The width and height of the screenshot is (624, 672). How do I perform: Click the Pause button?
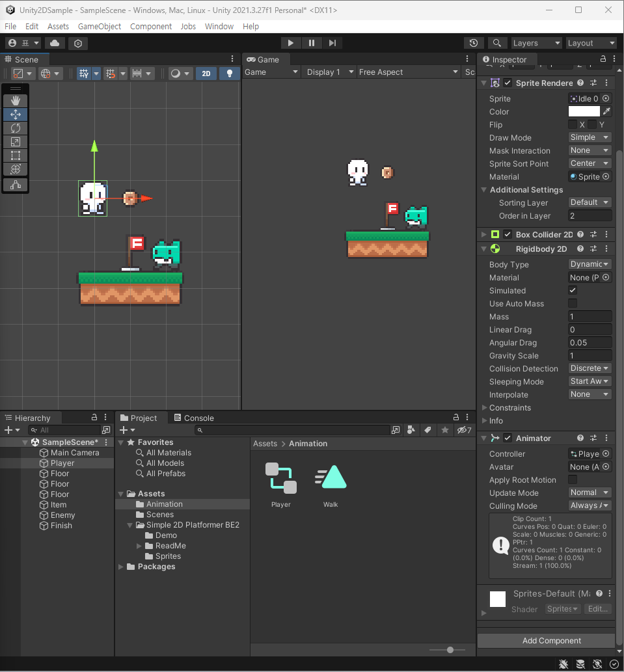tap(311, 43)
